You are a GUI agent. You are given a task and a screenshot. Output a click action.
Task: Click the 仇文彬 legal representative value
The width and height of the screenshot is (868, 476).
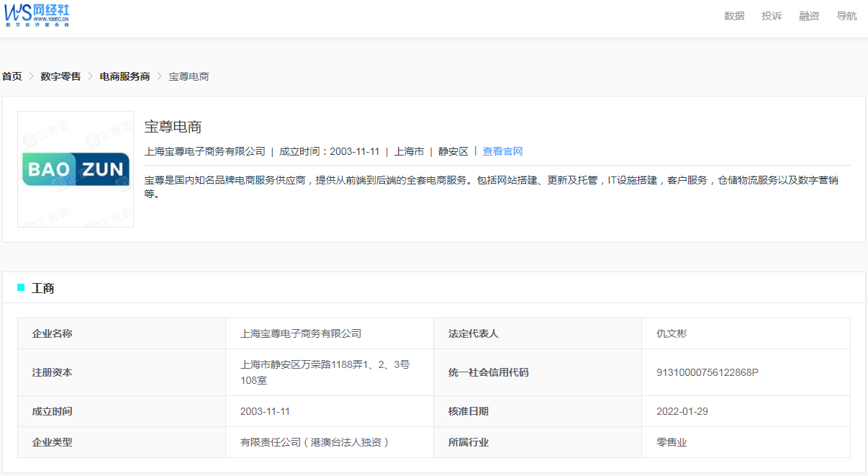[672, 333]
